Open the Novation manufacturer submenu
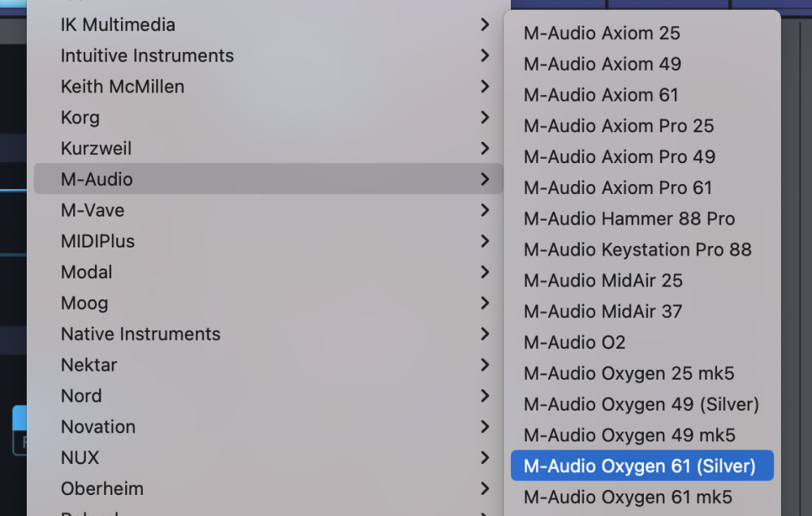This screenshot has height=516, width=812. coord(98,427)
